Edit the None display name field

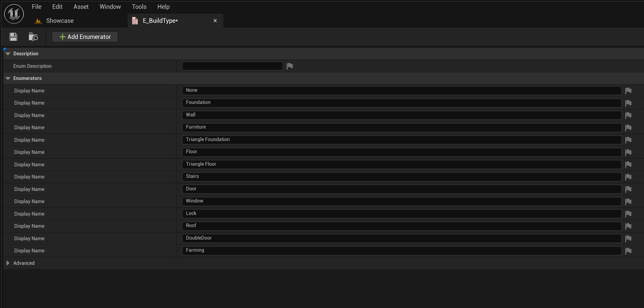point(401,90)
